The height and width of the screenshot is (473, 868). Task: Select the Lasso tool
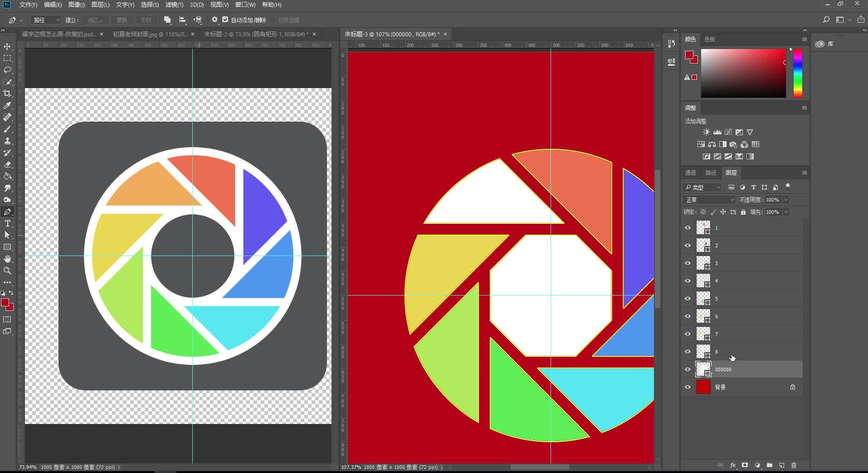pos(7,70)
